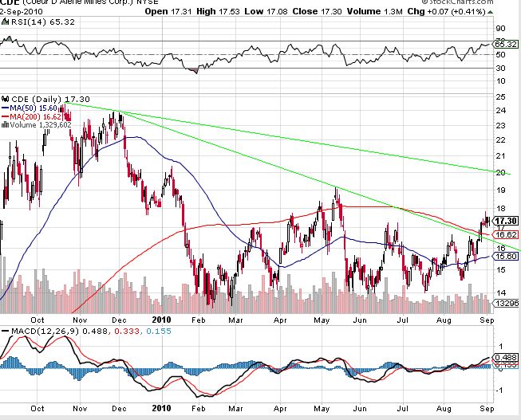Click Jun label under the price chart
This screenshot has height=420, width=521.
pyautogui.click(x=360, y=320)
